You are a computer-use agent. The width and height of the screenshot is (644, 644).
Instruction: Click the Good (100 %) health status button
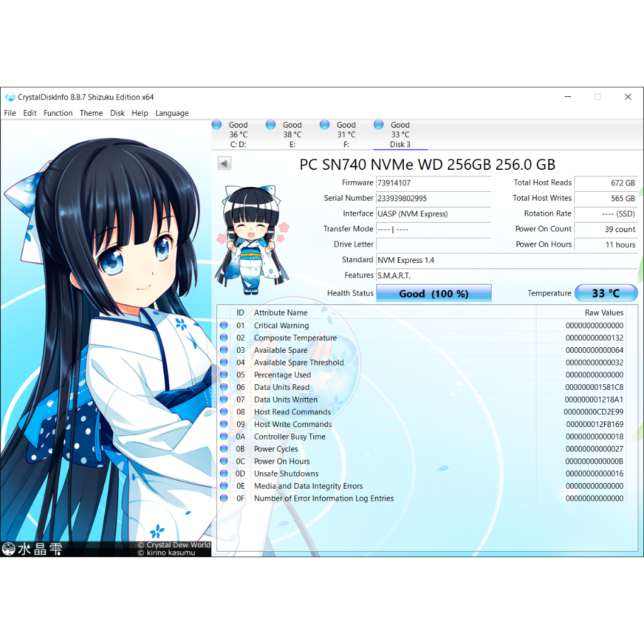[x=433, y=294]
